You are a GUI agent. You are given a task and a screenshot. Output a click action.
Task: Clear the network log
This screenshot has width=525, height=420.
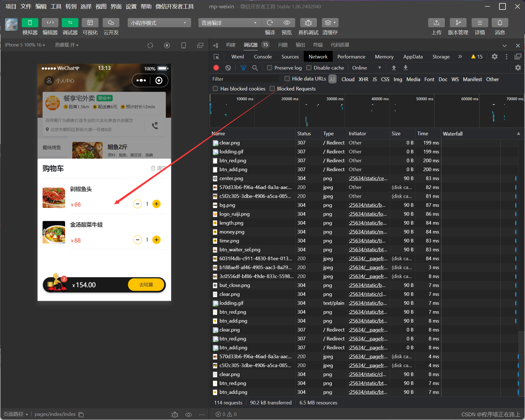pos(228,68)
